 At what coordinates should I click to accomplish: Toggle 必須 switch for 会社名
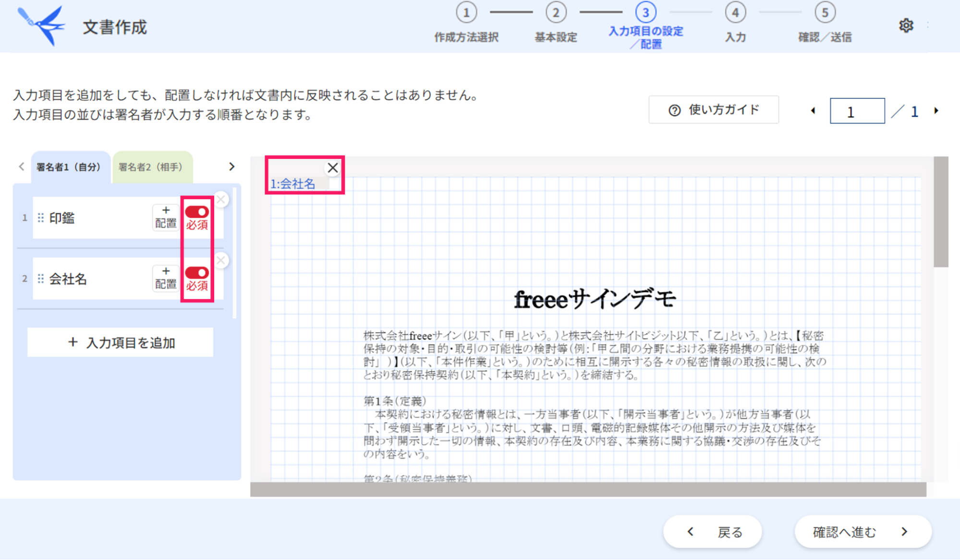(x=197, y=273)
